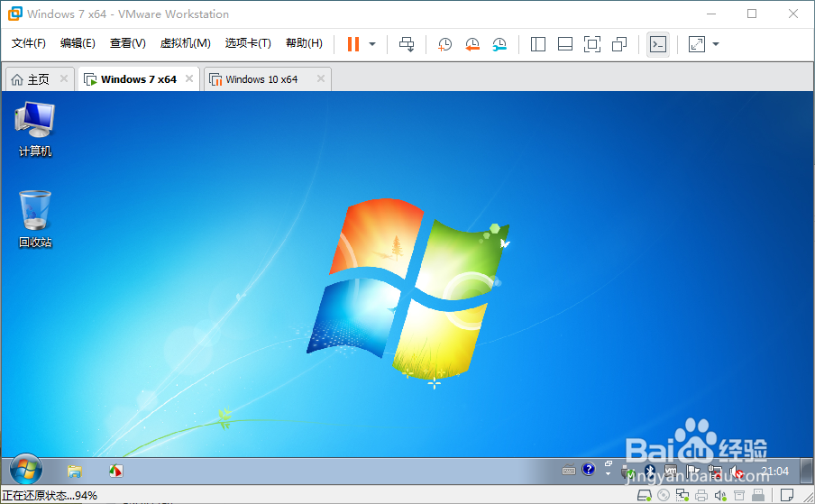Close the Windows 10 x64 tab
This screenshot has width=815, height=504.
[321, 78]
